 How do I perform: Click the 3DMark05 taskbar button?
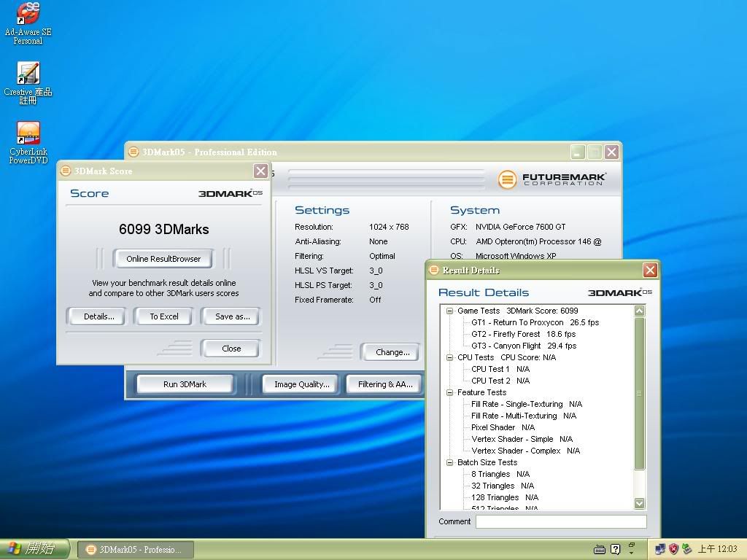(x=133, y=549)
